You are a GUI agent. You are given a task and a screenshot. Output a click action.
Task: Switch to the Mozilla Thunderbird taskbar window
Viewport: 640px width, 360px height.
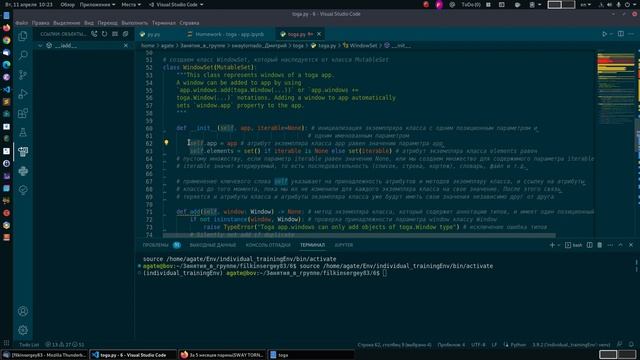(x=44, y=355)
